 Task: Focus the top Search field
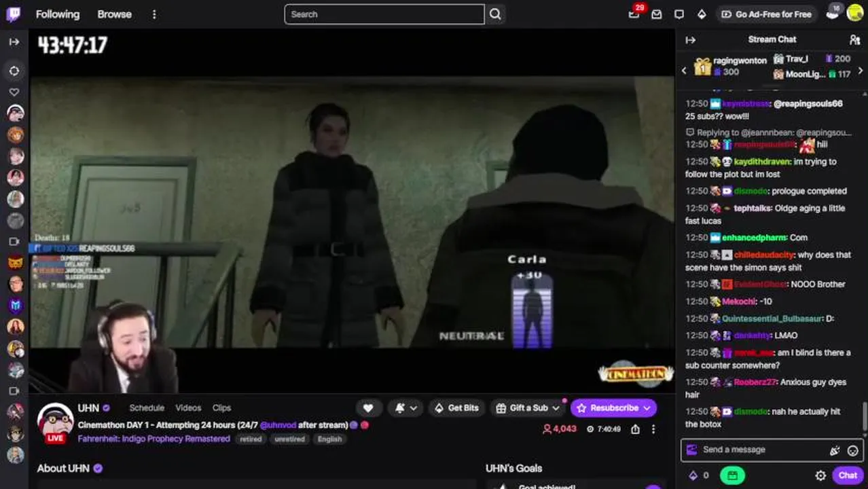point(384,14)
